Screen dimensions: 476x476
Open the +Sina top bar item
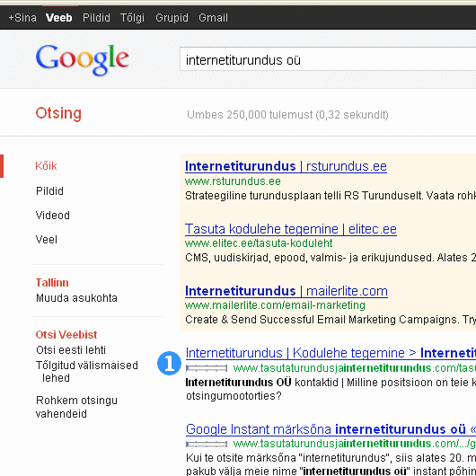coord(22,18)
